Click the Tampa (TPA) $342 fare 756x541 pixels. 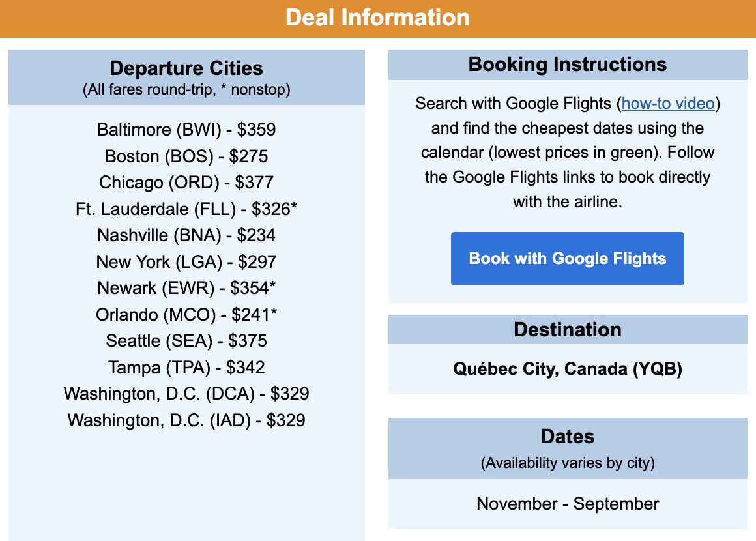(186, 368)
